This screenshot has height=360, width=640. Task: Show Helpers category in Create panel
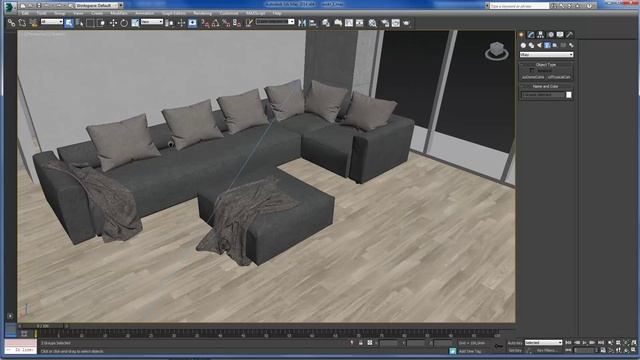point(555,45)
